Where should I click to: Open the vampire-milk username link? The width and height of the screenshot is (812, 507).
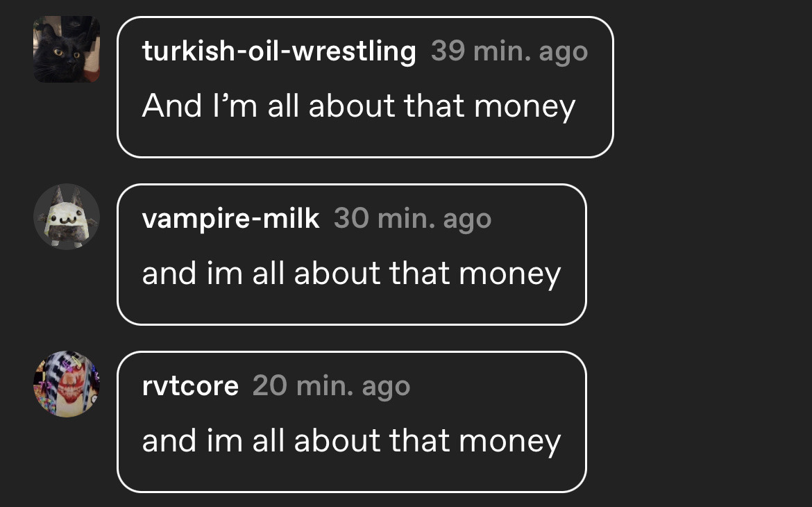pyautogui.click(x=231, y=219)
